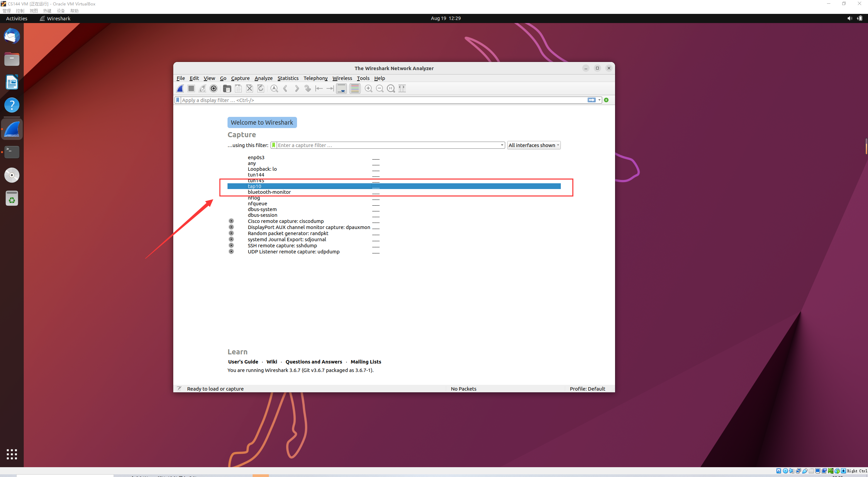Open display filter history dropdown arrow
This screenshot has width=868, height=477.
[599, 100]
